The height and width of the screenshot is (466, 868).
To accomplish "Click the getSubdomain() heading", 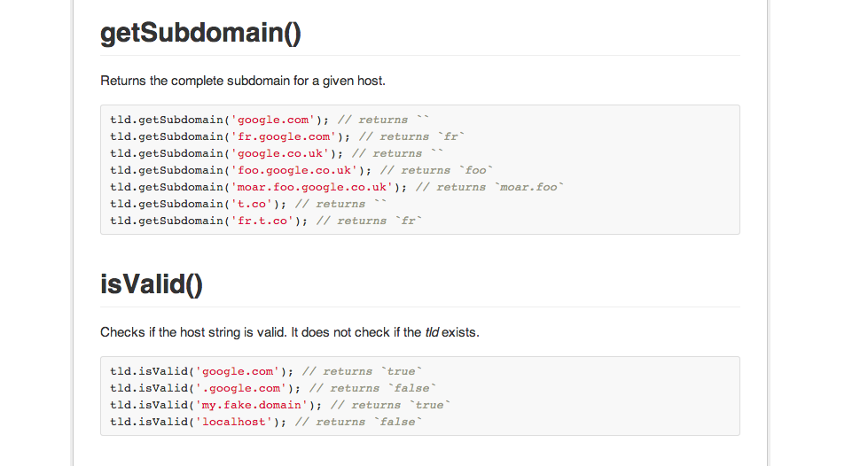I will coord(200,33).
